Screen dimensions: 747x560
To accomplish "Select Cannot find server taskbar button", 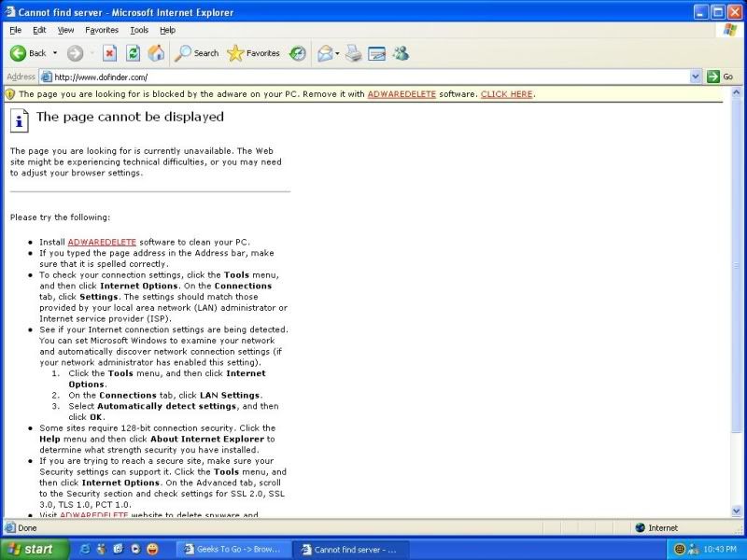I will [x=350, y=549].
